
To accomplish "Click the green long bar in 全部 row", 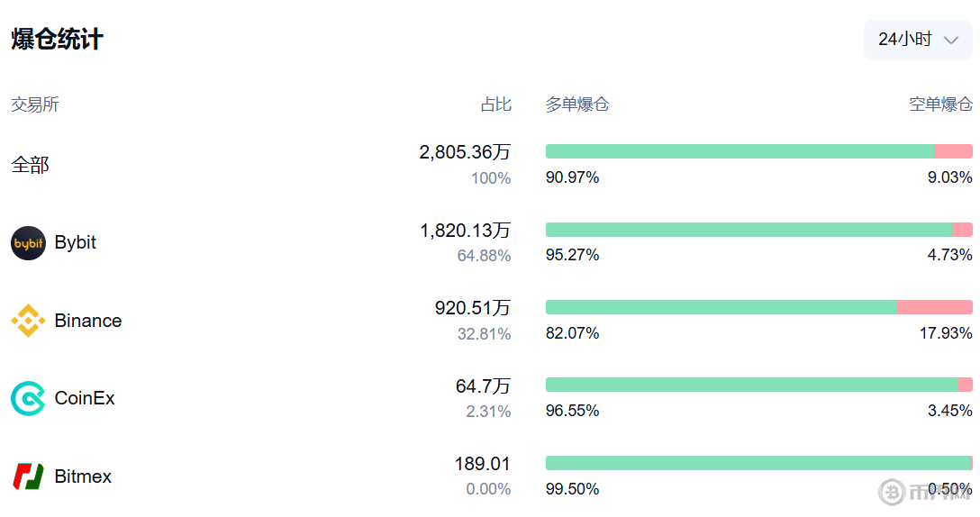I will pyautogui.click(x=739, y=151).
